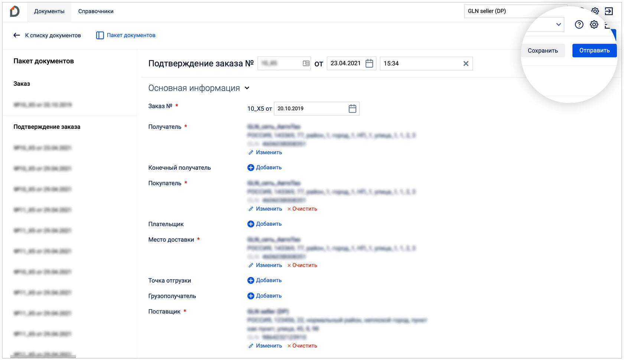Click the GLN seller (DP) selector field
This screenshot has width=624, height=364.
click(516, 11)
